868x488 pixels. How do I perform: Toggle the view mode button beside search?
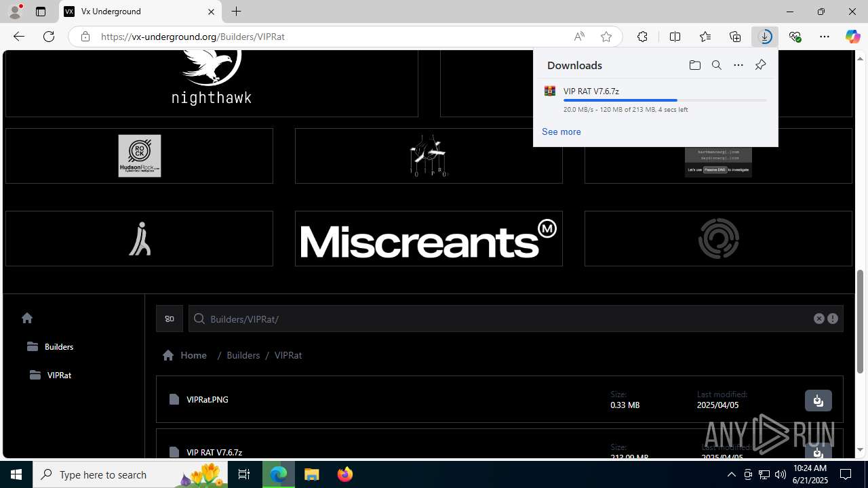(x=170, y=319)
